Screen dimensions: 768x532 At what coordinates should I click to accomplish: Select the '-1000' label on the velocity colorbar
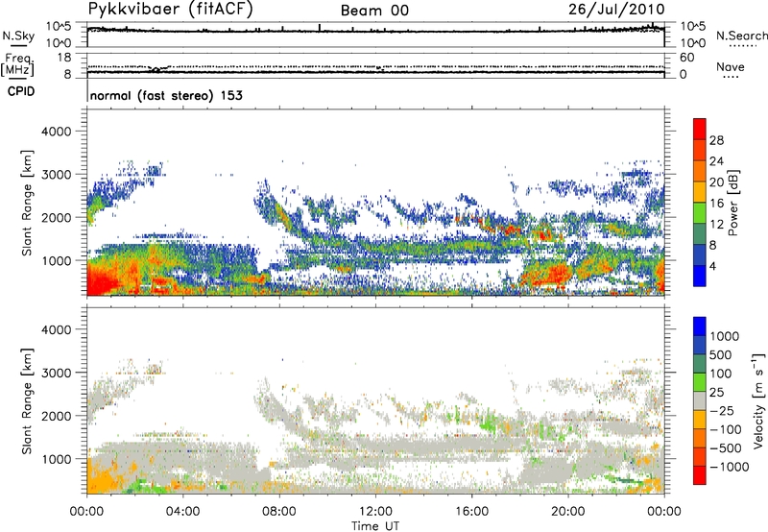(729, 467)
